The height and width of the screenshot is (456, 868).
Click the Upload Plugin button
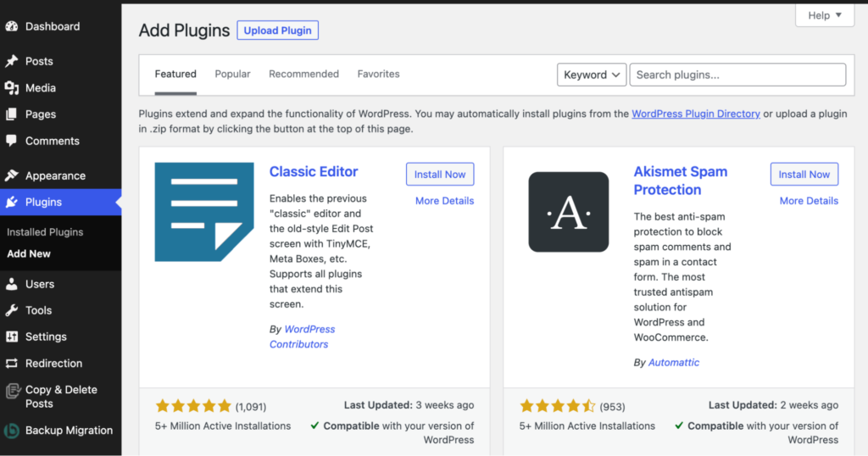[x=277, y=31]
